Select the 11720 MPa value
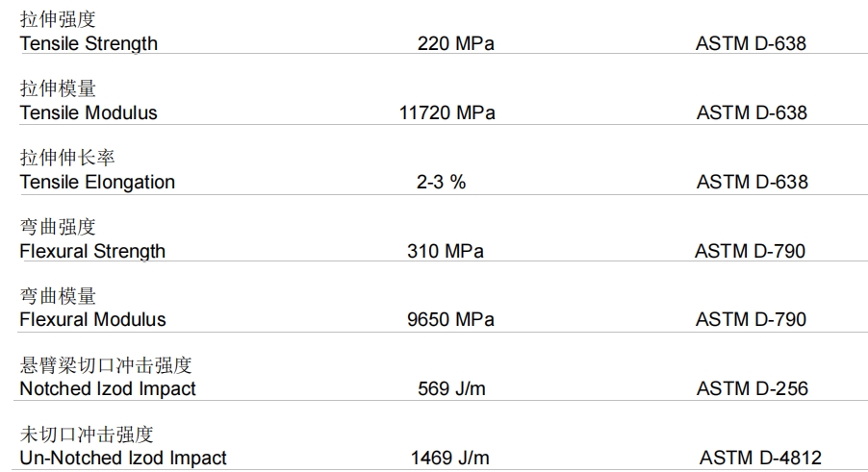The height and width of the screenshot is (472, 868). click(x=447, y=112)
